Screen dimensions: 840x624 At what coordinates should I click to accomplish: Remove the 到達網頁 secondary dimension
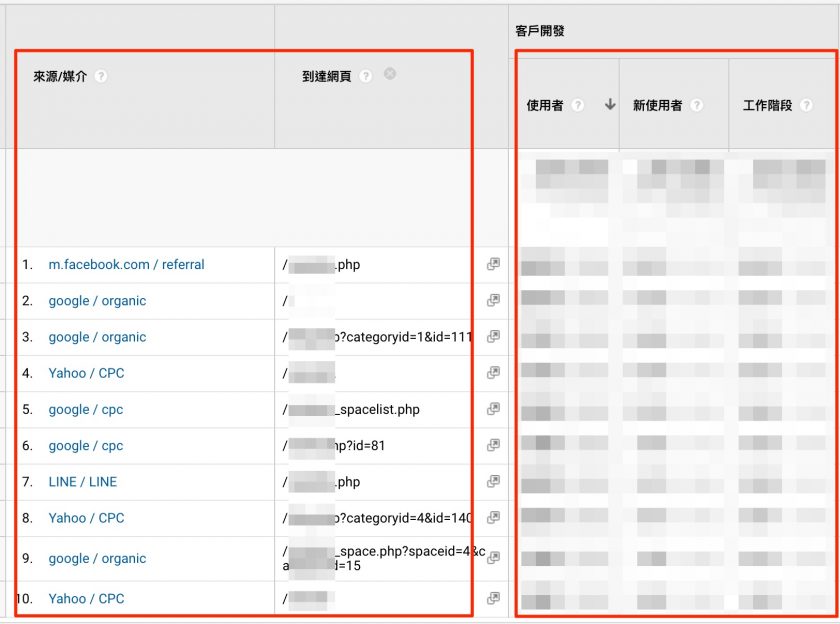(x=390, y=74)
